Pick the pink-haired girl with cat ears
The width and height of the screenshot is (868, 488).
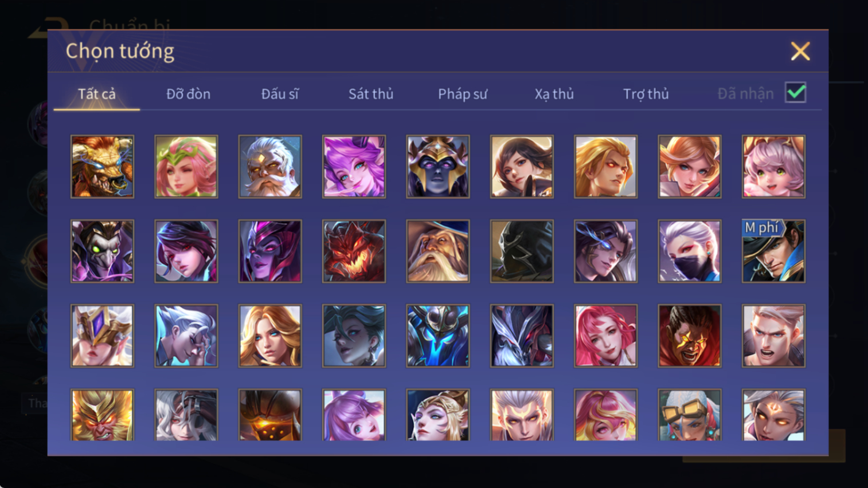tap(773, 167)
